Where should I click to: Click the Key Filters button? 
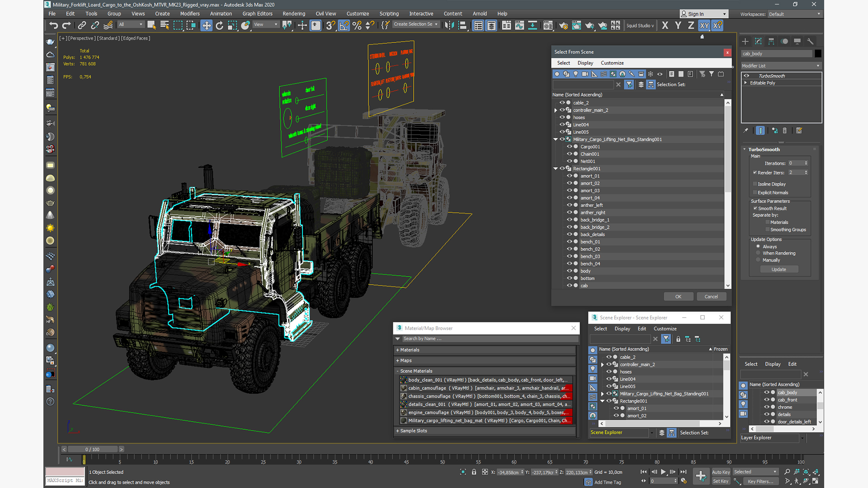(760, 481)
